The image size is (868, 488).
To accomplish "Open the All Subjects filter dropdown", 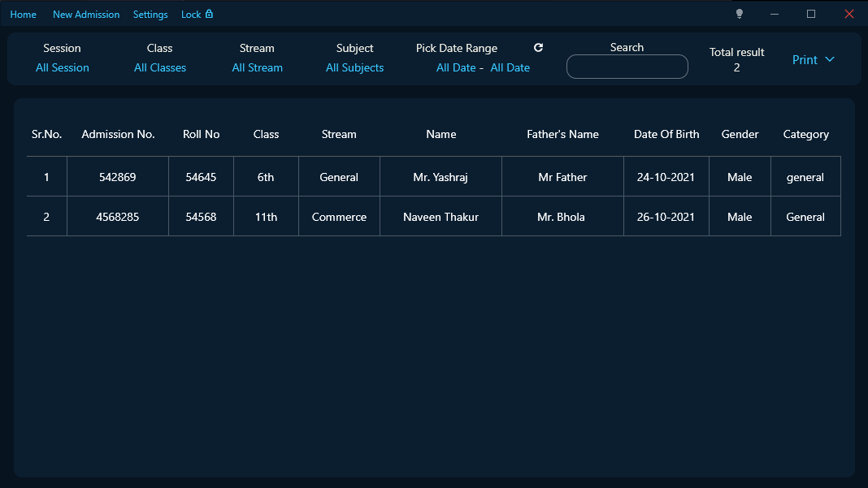I will pyautogui.click(x=354, y=68).
